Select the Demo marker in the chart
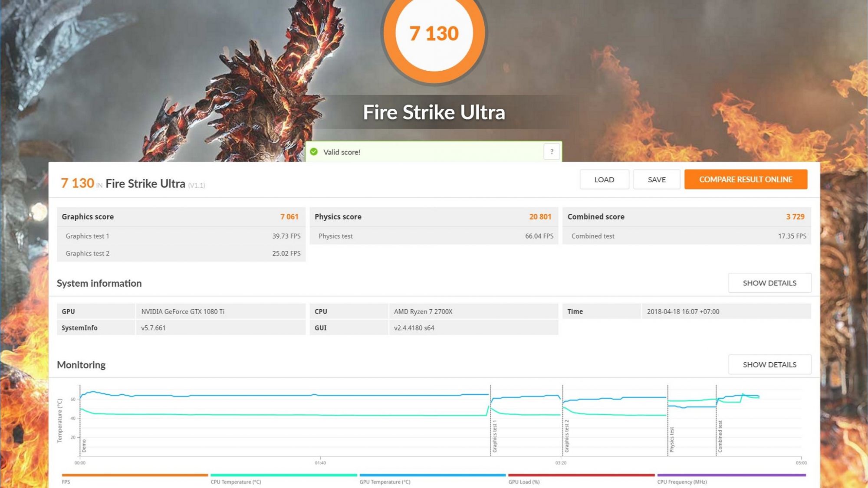 (x=84, y=445)
